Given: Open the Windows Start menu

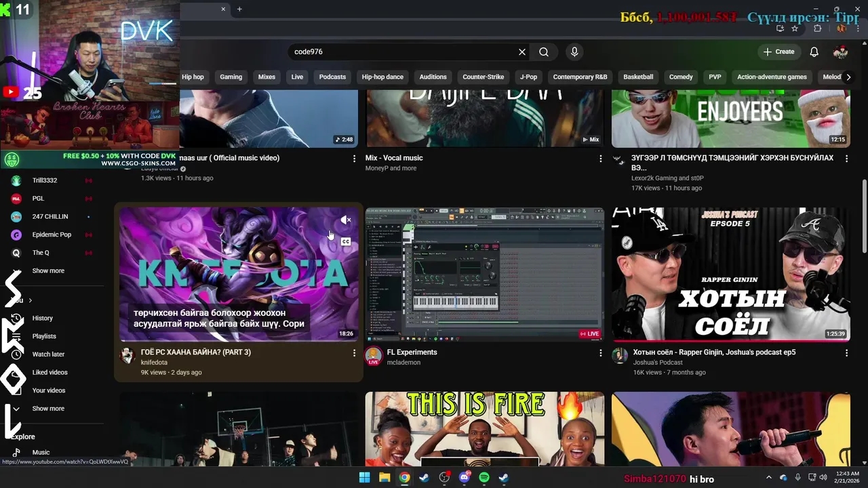Looking at the screenshot, I should [364, 478].
